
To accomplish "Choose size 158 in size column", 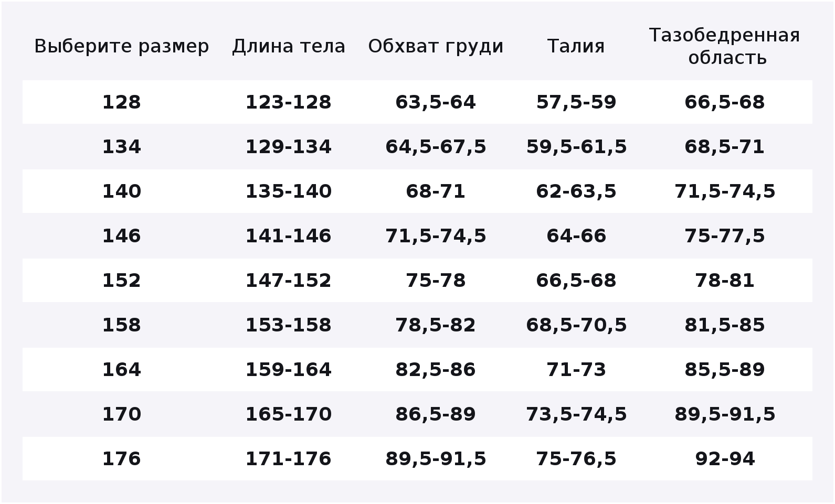I will tap(121, 325).
